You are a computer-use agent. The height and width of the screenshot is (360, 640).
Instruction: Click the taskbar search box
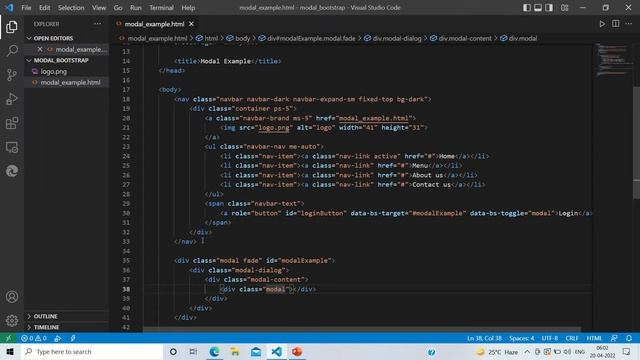click(x=92, y=352)
